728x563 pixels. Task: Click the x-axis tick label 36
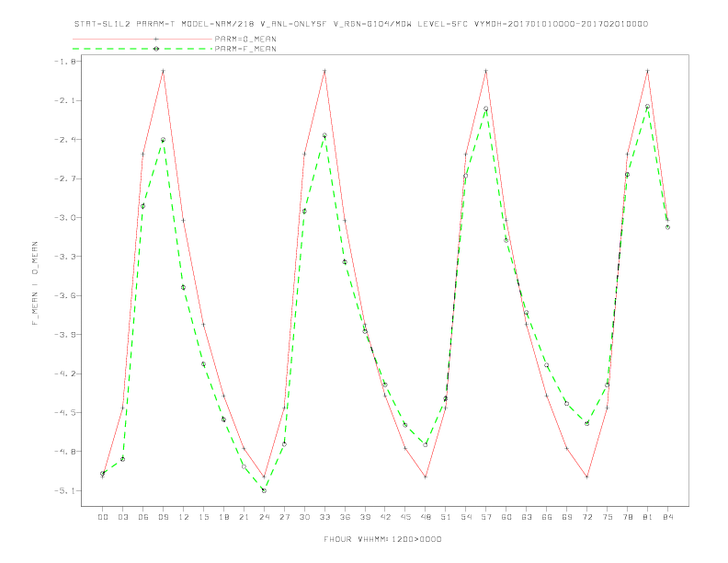(x=345, y=517)
